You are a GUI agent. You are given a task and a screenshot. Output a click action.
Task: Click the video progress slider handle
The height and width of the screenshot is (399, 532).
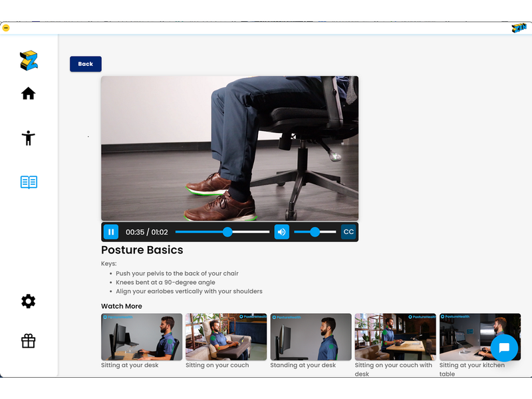(x=227, y=232)
